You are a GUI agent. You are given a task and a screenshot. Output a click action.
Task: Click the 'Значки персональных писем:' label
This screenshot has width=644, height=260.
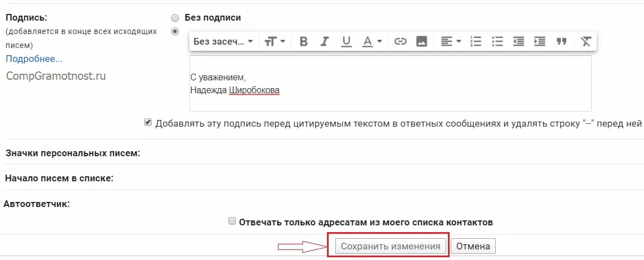(x=72, y=153)
